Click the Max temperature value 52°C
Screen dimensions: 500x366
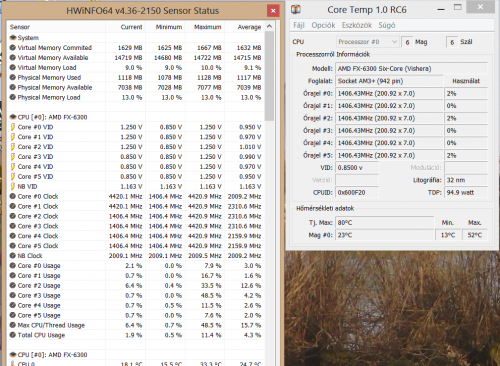pos(474,235)
